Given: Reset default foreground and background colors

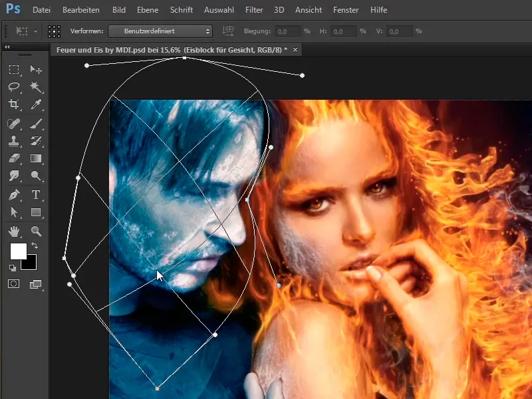Looking at the screenshot, I should (x=13, y=268).
